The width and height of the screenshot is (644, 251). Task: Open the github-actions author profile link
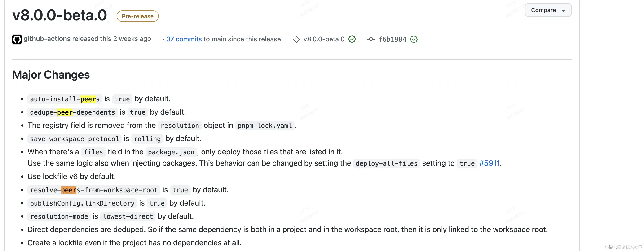click(47, 39)
